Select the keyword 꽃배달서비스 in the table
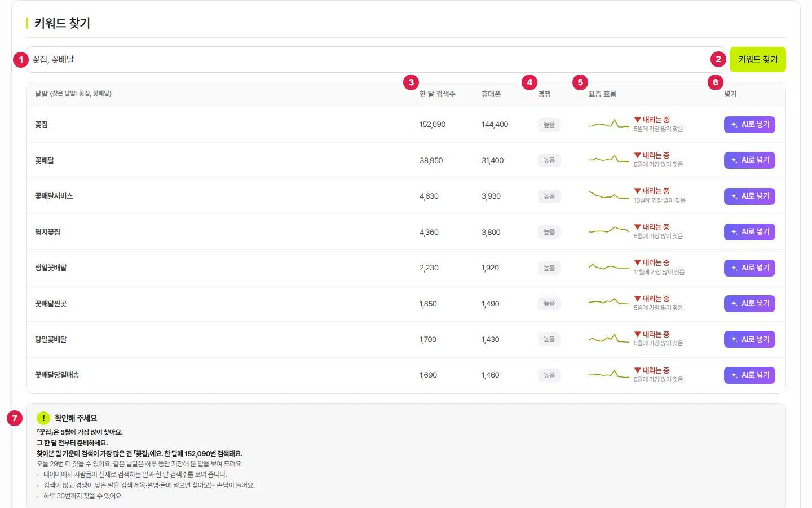 tap(54, 196)
